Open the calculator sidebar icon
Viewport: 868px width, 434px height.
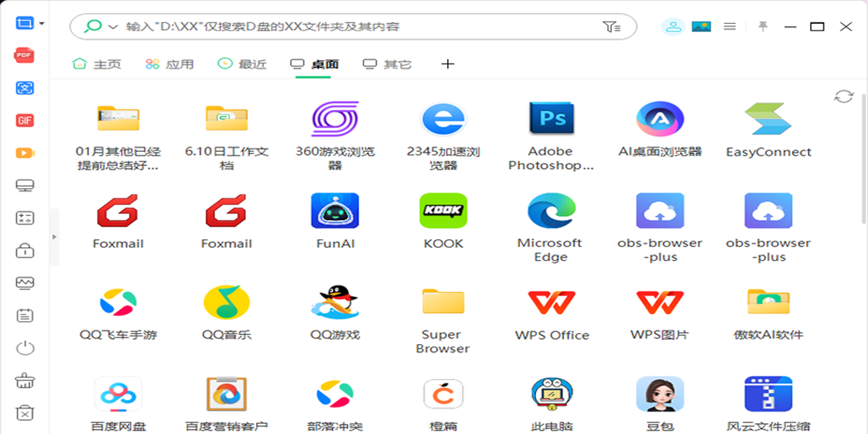tap(25, 218)
